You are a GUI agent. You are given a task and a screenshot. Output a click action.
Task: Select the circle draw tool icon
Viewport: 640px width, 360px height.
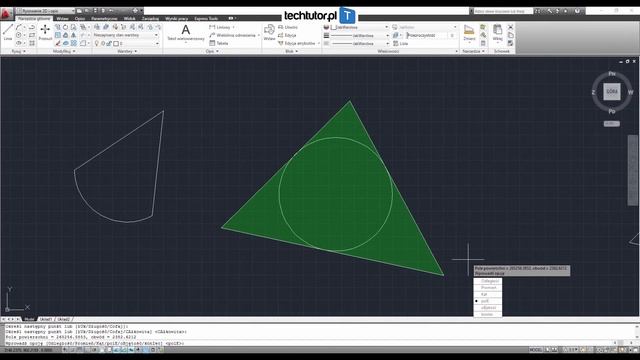[x=19, y=35]
